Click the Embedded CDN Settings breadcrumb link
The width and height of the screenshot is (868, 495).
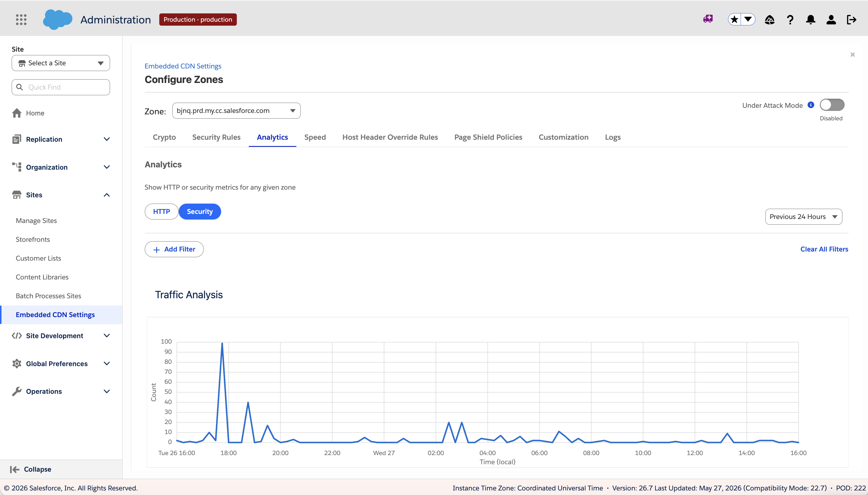[x=183, y=66]
